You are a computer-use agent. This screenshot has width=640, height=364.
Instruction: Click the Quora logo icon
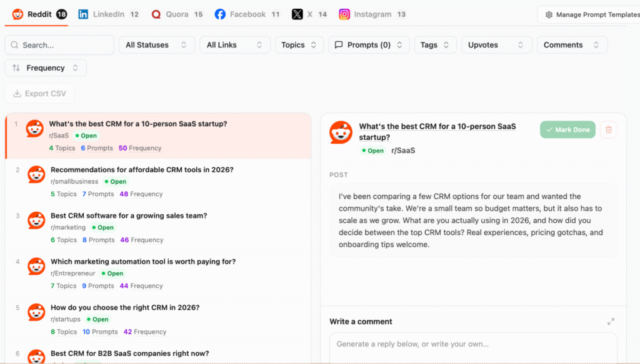(156, 14)
